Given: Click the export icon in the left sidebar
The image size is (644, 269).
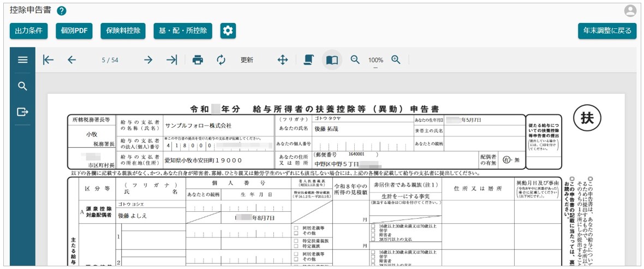Looking at the screenshot, I should coord(22,112).
